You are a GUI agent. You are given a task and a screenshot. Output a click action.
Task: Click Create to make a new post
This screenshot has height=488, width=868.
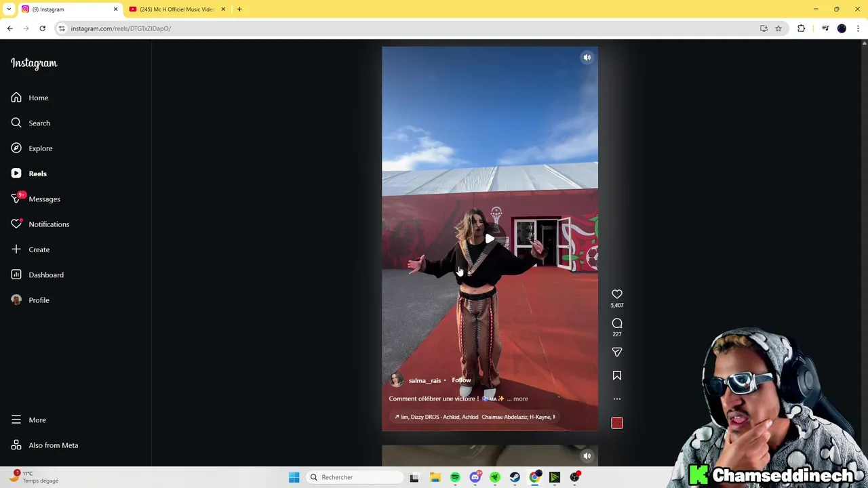coord(31,249)
